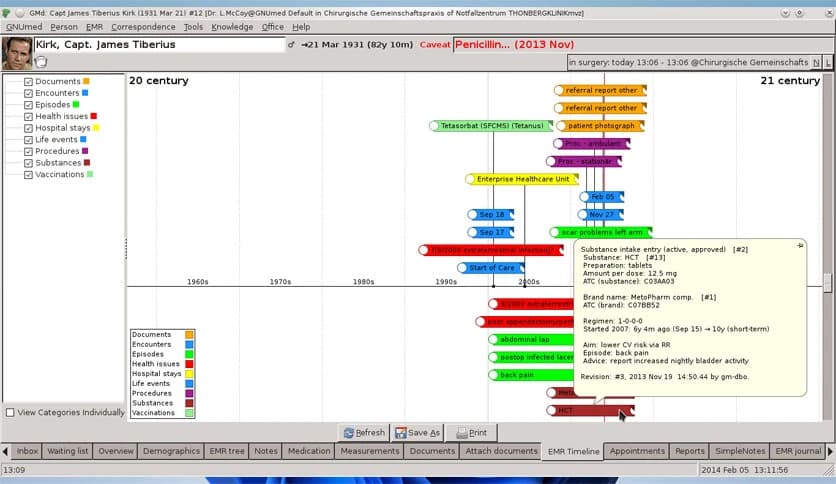Open the GNUmed menu
The image size is (836, 484).
(24, 27)
